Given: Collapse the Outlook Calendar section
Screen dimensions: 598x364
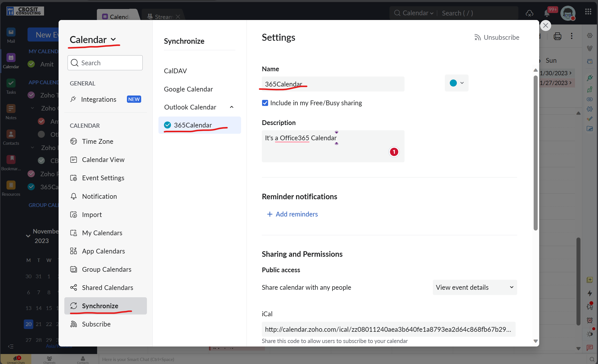Looking at the screenshot, I should tap(232, 107).
